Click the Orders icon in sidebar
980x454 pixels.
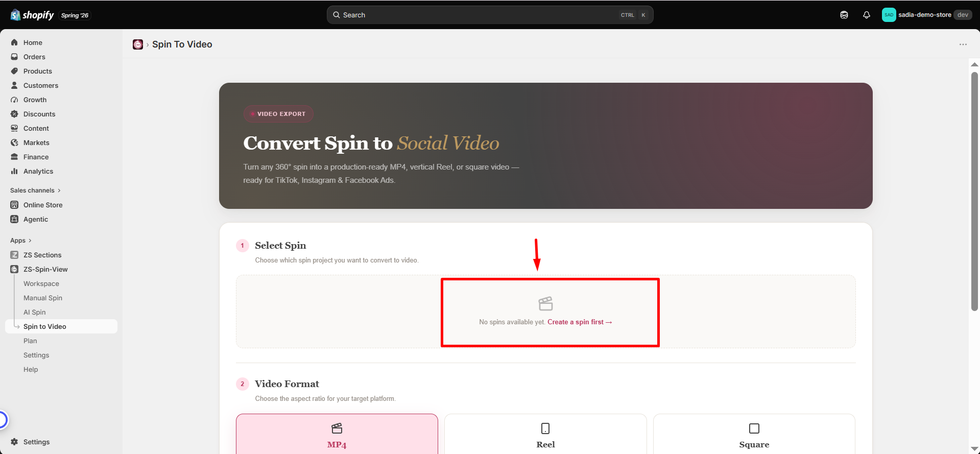(14, 57)
